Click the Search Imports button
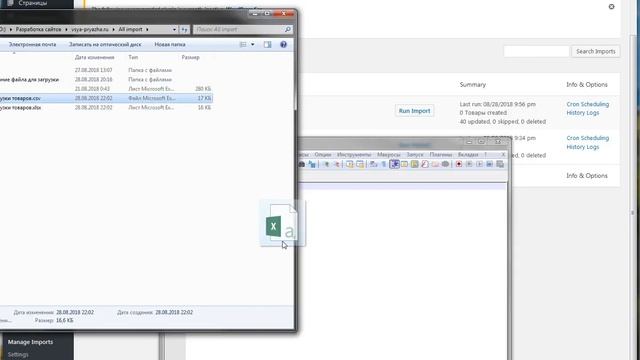The width and height of the screenshot is (640, 360). 596,51
